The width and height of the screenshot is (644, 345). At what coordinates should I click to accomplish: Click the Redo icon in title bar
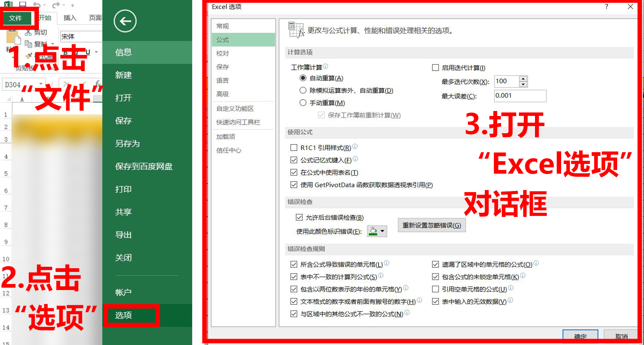pyautogui.click(x=56, y=5)
